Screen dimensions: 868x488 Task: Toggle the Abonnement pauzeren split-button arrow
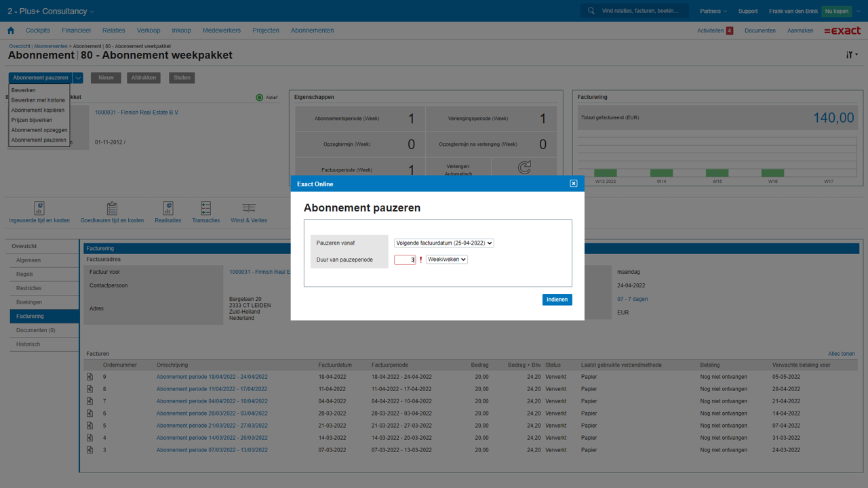tap(78, 78)
